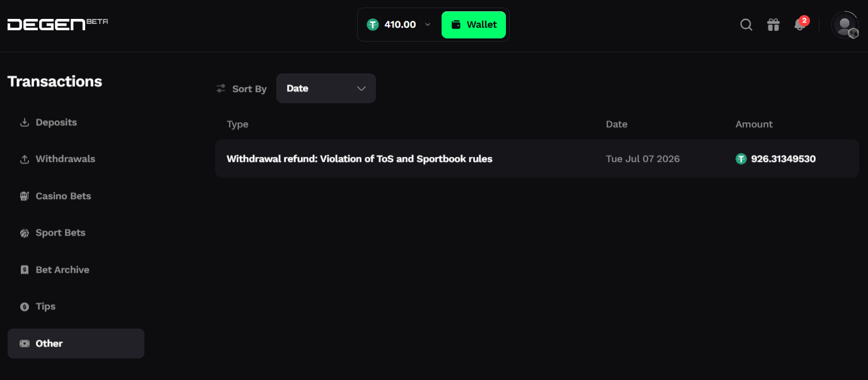
Task: View Sport Bets transactions
Action: coord(52,233)
